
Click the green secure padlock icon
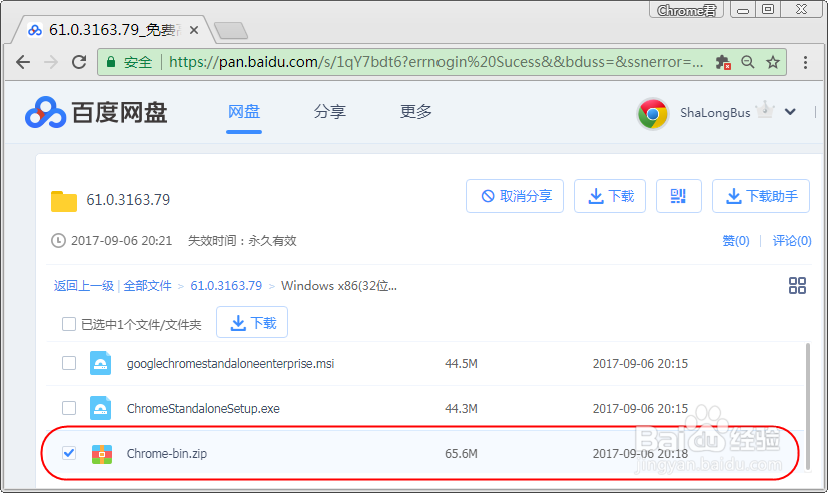[111, 62]
